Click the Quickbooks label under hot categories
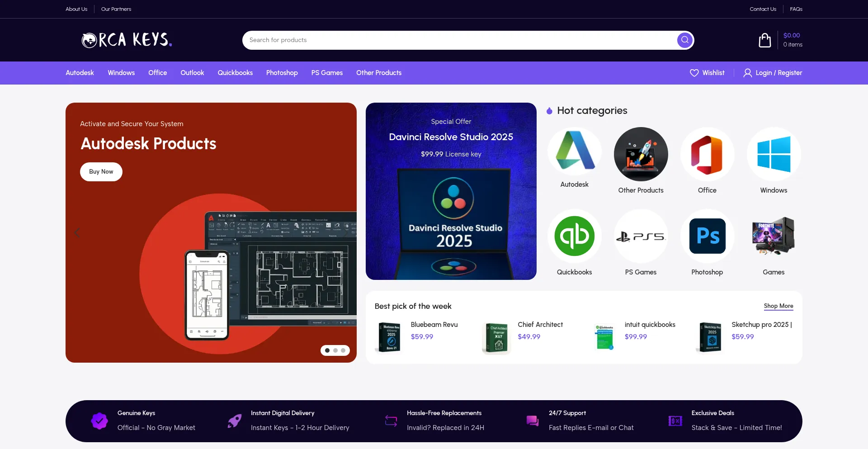This screenshot has width=868, height=449. (575, 272)
